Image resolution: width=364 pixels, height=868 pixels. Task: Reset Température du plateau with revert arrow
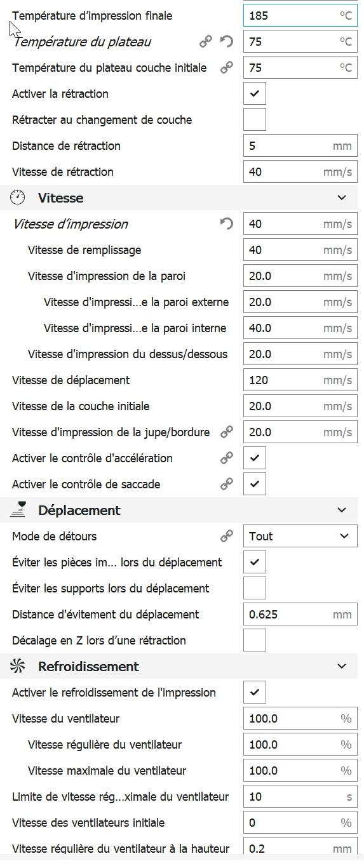click(226, 42)
